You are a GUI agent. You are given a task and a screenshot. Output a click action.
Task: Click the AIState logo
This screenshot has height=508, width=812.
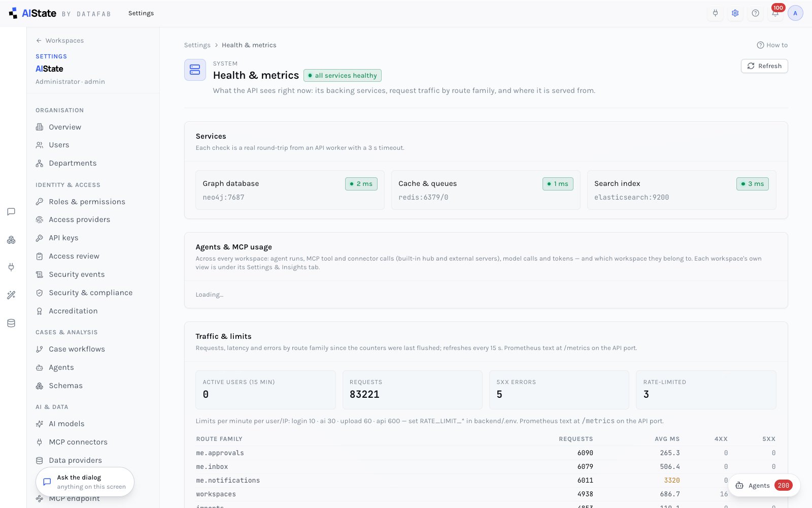coord(32,13)
